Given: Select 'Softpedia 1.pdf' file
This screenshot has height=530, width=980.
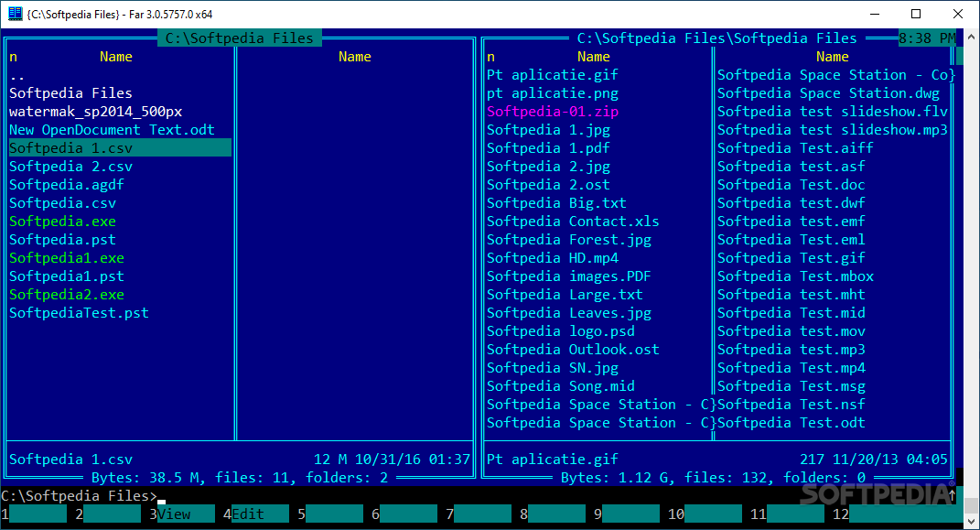Looking at the screenshot, I should [x=548, y=148].
